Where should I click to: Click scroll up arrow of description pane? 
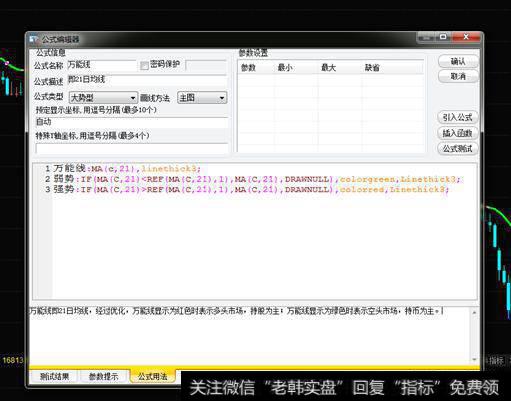click(474, 312)
